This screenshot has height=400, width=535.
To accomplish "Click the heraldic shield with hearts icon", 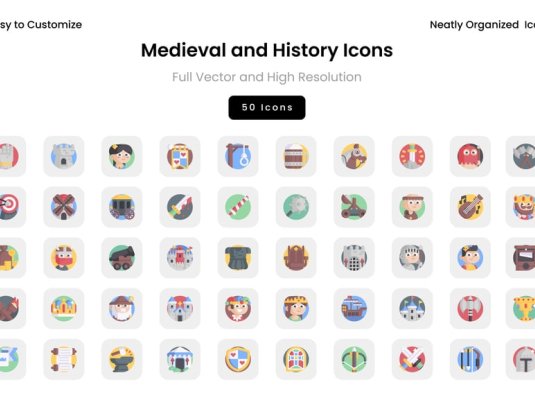I will tap(238, 359).
